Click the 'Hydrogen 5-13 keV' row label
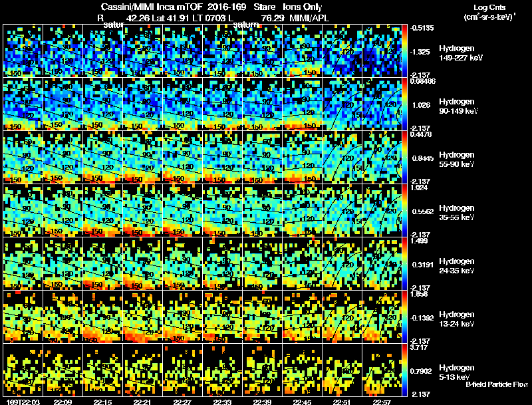Screen dimensions: 532x405 point(457,372)
